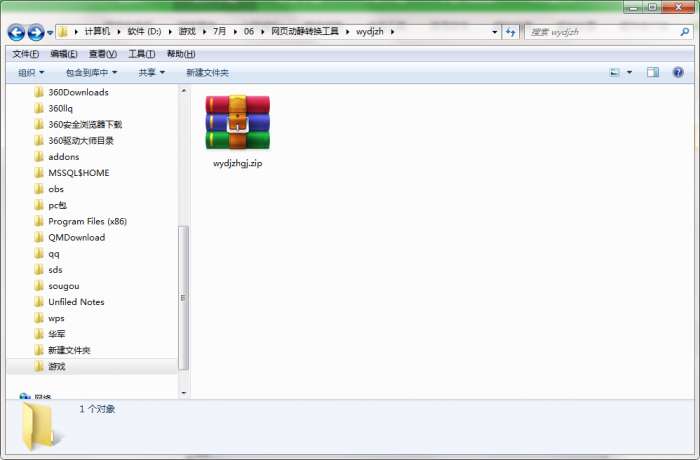
Task: Click the change view icon
Action: pyautogui.click(x=615, y=72)
